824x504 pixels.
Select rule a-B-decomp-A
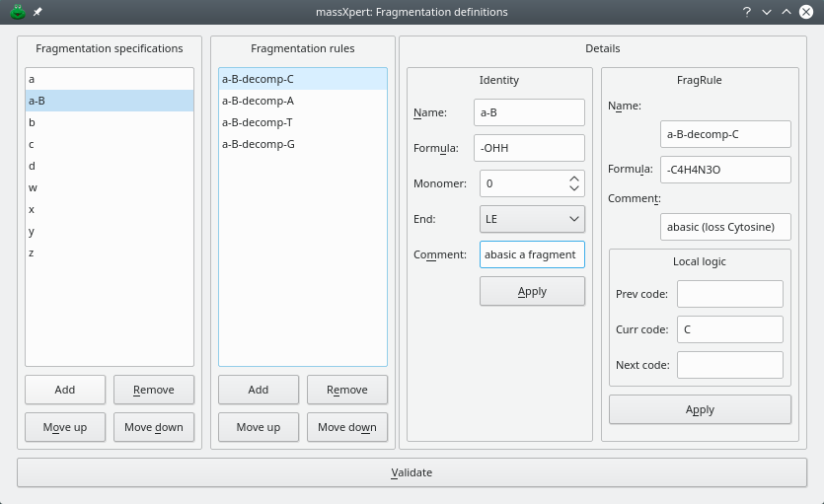(303, 101)
